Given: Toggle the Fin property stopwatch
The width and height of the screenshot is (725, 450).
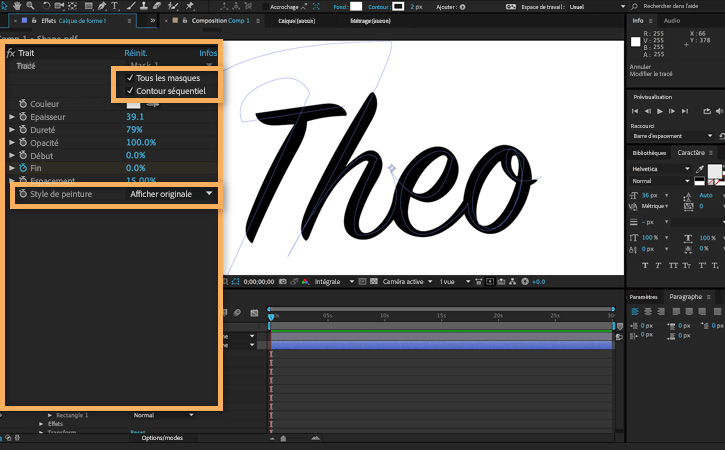Looking at the screenshot, I should pos(23,168).
